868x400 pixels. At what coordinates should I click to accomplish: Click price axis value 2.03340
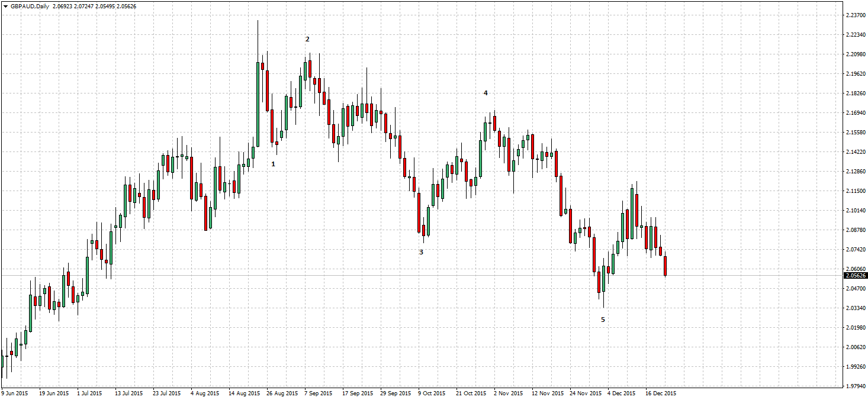[x=855, y=308]
